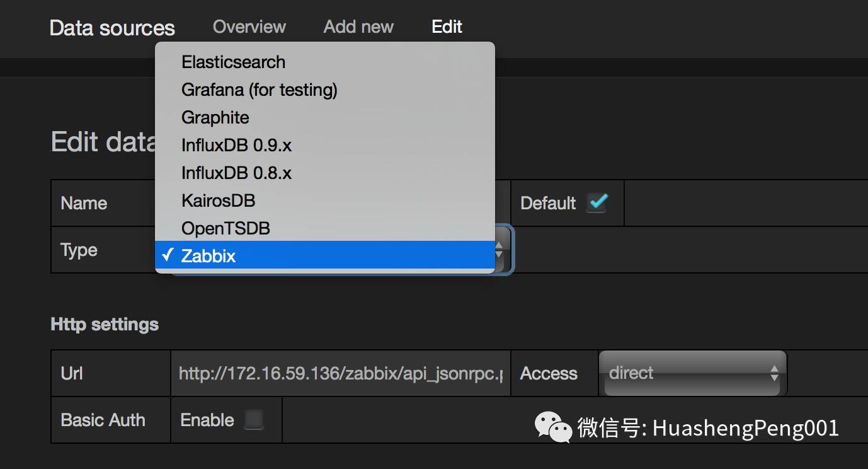This screenshot has height=469, width=868.
Task: Click the HuashengPeng001 watermark text
Action: tap(745, 428)
